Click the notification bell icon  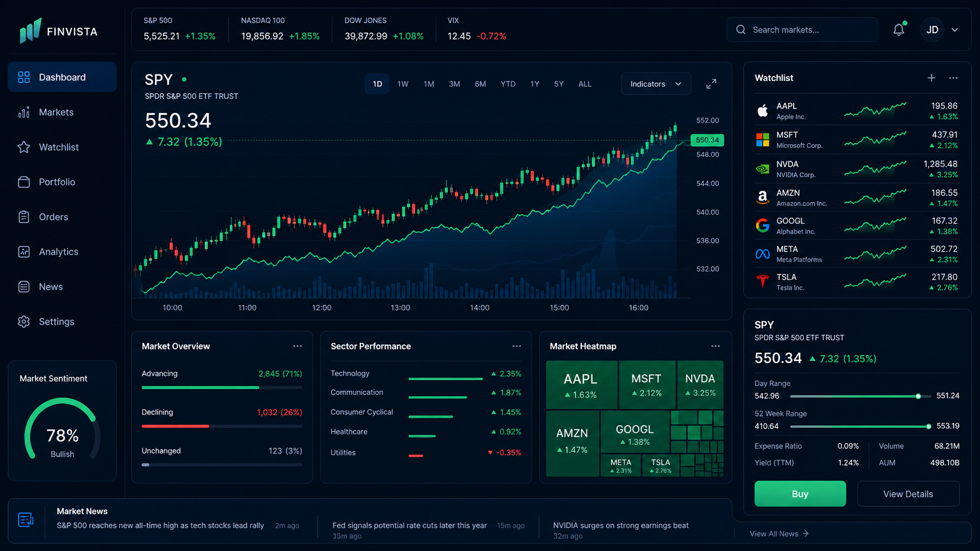898,29
